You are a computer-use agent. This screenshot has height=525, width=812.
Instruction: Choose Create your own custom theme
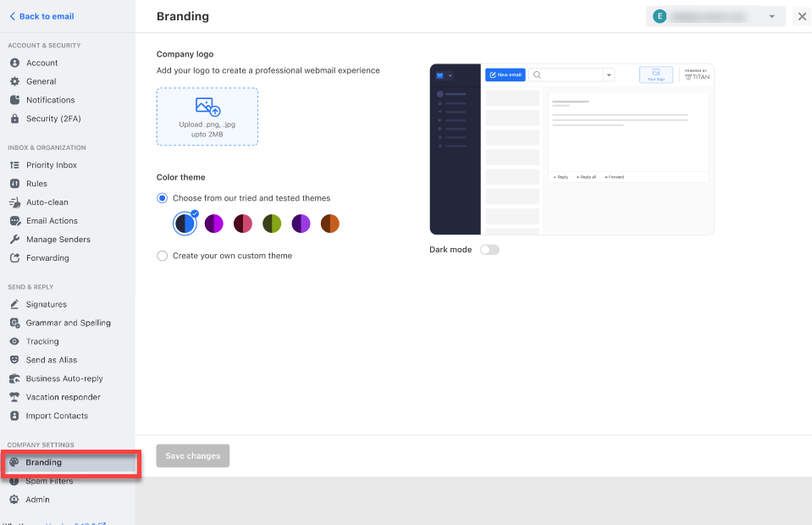coord(162,255)
